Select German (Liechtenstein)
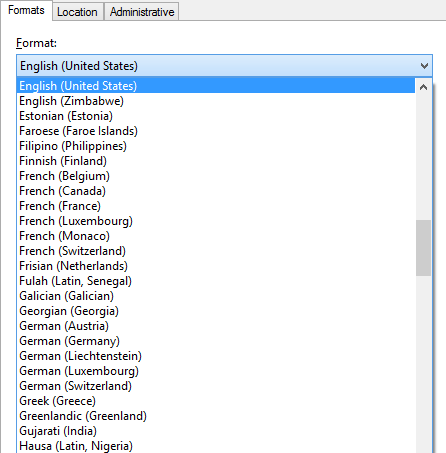This screenshot has height=453, width=446. click(216, 356)
